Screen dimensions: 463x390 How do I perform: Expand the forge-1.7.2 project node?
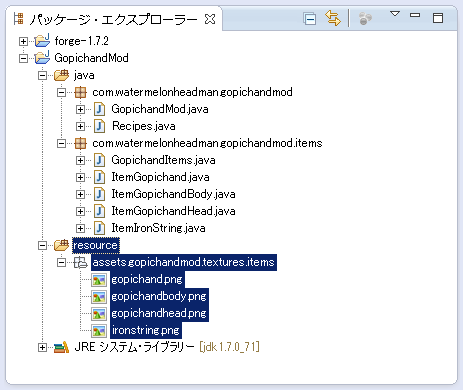click(23, 41)
